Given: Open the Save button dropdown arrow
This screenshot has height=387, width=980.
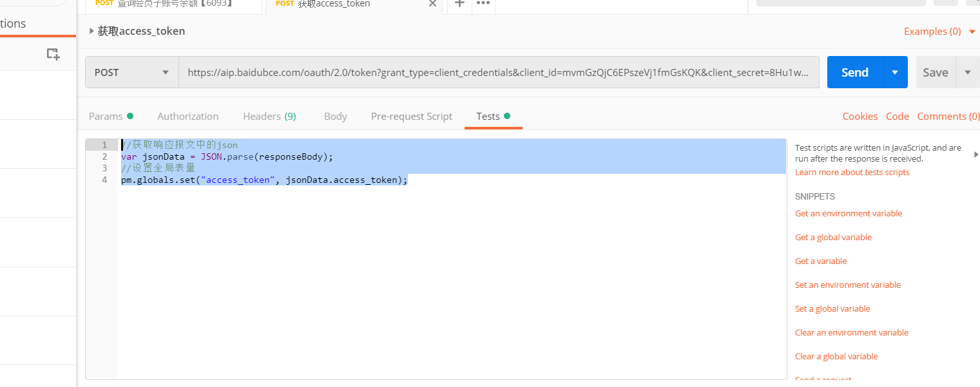Looking at the screenshot, I should click(967, 72).
